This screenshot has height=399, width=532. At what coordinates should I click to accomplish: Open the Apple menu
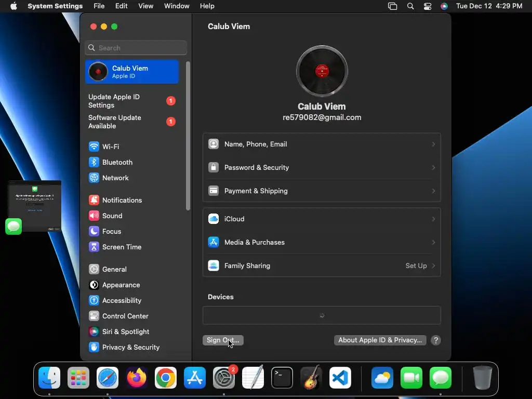pyautogui.click(x=14, y=6)
